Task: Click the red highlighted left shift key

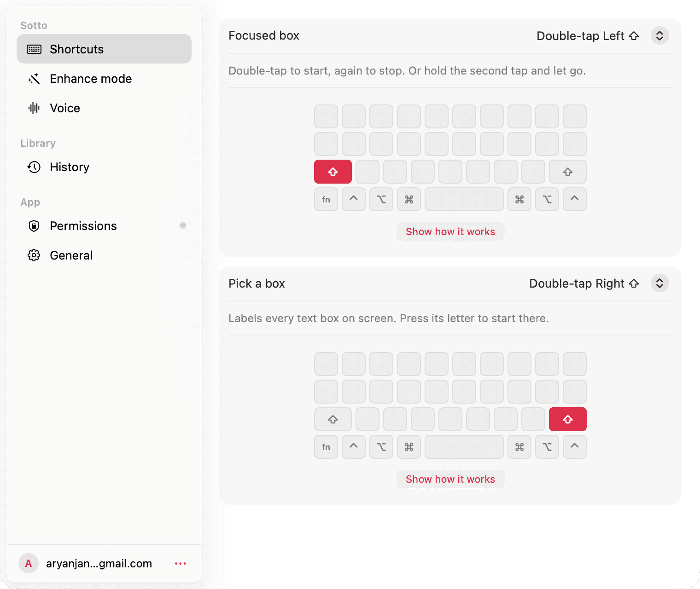Action: tap(333, 172)
